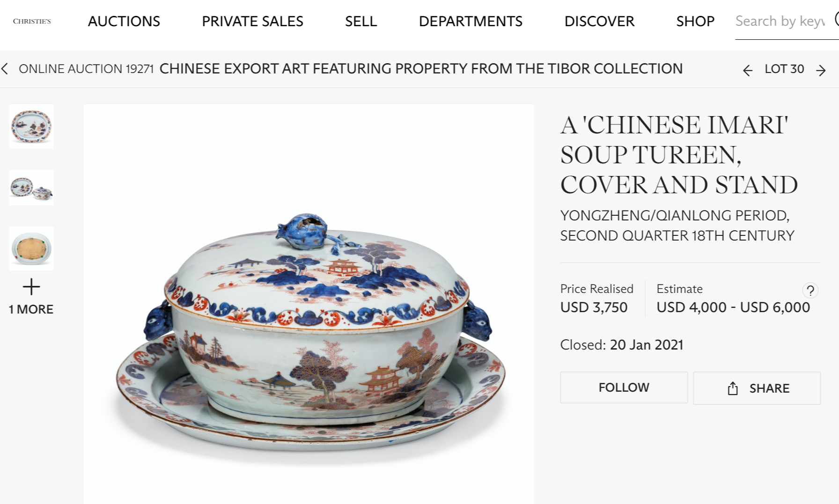
Task: Go to the next lot arrow
Action: (x=821, y=70)
